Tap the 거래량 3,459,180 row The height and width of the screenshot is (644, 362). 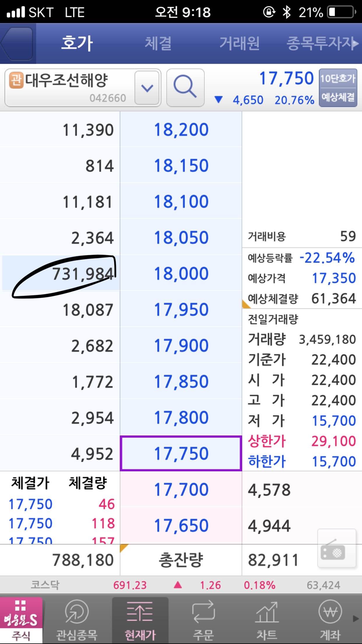coord(302,339)
